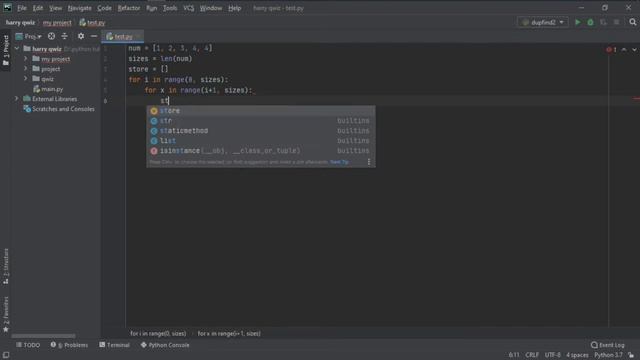
Task: Expand the project folder
Action: [26, 69]
